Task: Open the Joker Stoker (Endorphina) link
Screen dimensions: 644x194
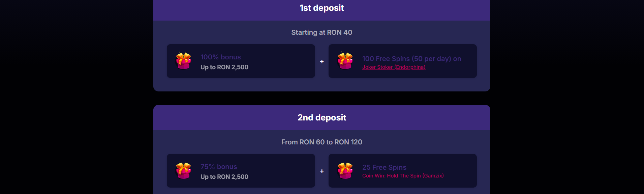Action: pos(394,67)
